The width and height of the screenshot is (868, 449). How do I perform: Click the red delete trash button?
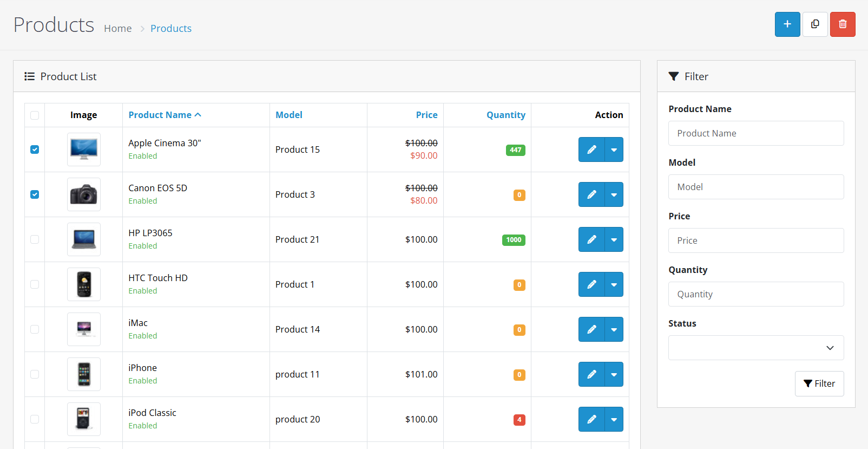pyautogui.click(x=843, y=24)
